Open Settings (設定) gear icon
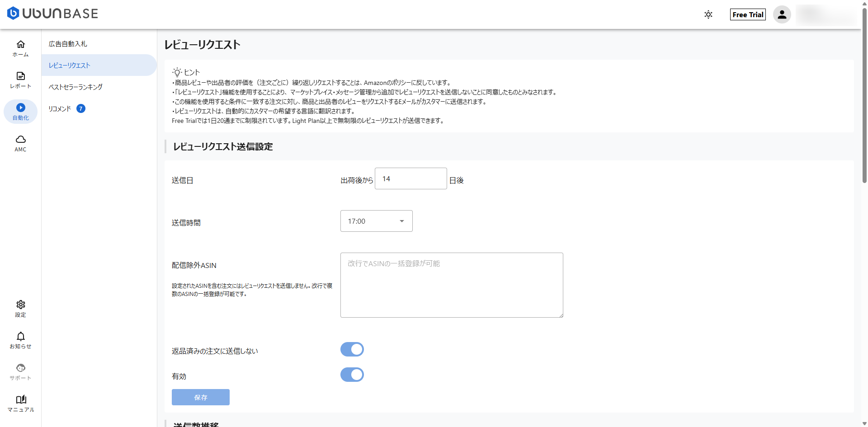This screenshot has height=427, width=868. click(x=20, y=305)
